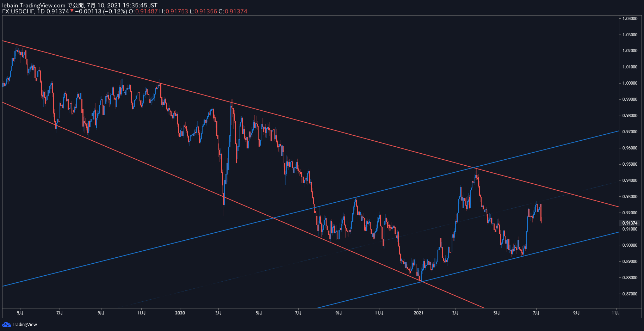Click the 1.02000 price axis label
This screenshot has height=331, width=644.
pyautogui.click(x=630, y=51)
